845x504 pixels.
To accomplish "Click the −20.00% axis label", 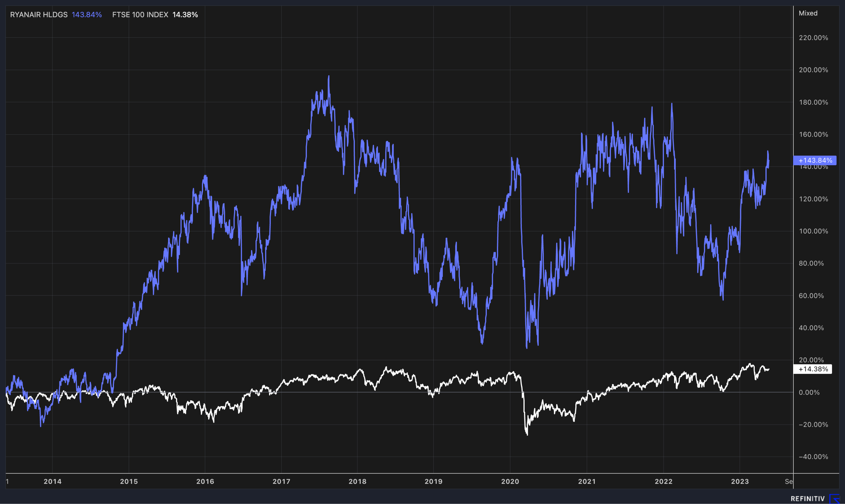I will [x=813, y=425].
